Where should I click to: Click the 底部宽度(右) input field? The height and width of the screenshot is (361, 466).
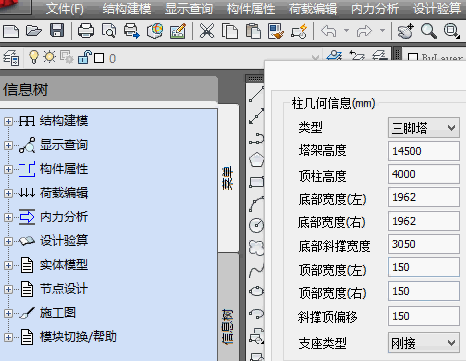424,221
